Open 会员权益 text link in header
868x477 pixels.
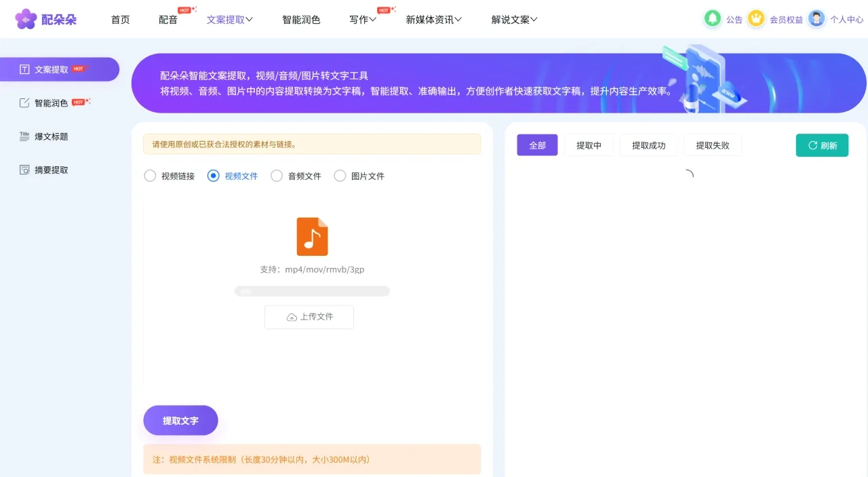[786, 20]
